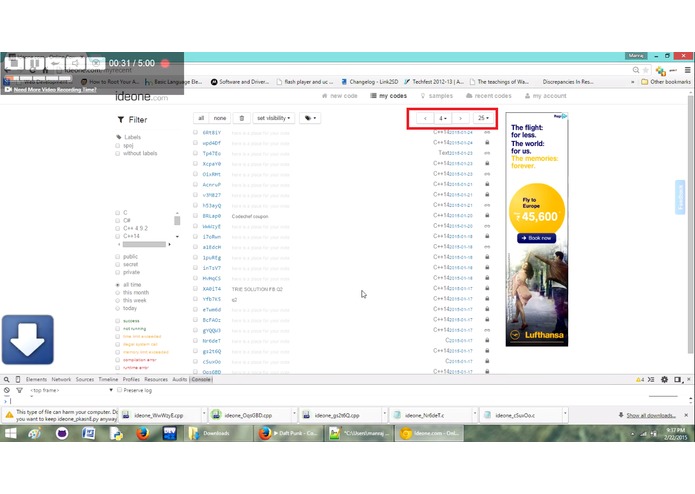Click the colorful extension icon in Chrome toolbar
This screenshot has height=494, width=695.
tap(661, 71)
